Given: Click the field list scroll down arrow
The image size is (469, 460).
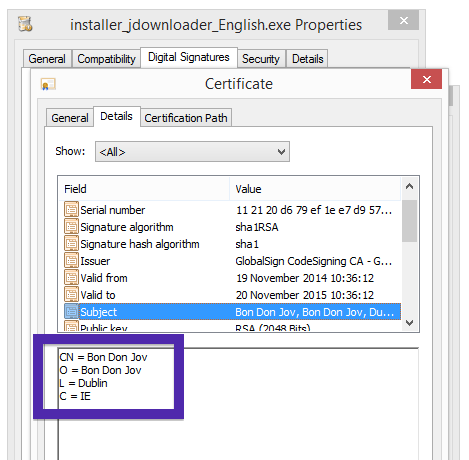Looking at the screenshot, I should (410, 323).
